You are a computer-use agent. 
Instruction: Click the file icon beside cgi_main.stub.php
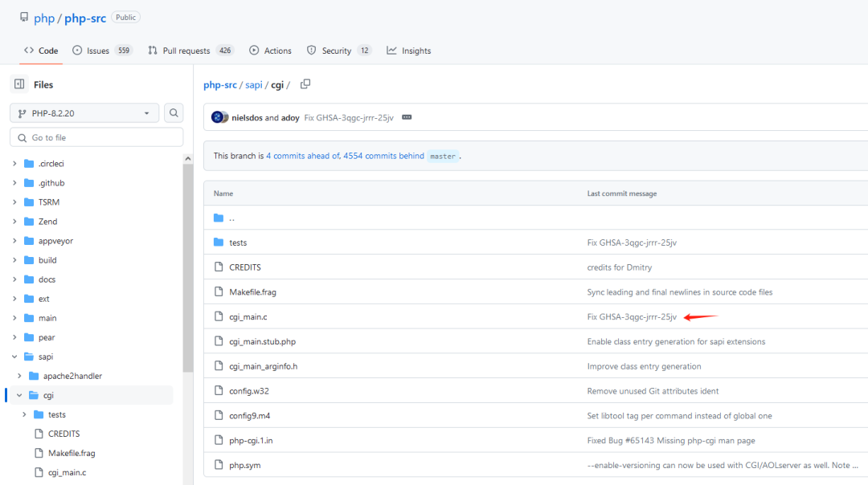[x=219, y=341]
